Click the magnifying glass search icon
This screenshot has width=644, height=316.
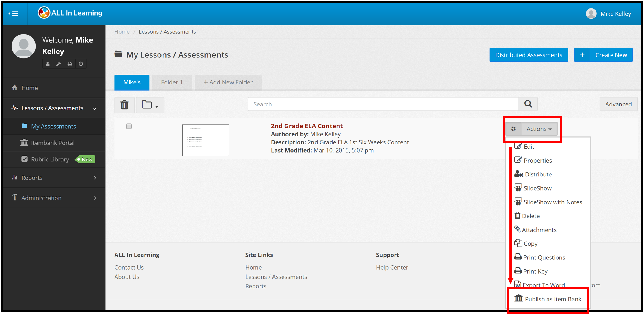click(x=528, y=104)
